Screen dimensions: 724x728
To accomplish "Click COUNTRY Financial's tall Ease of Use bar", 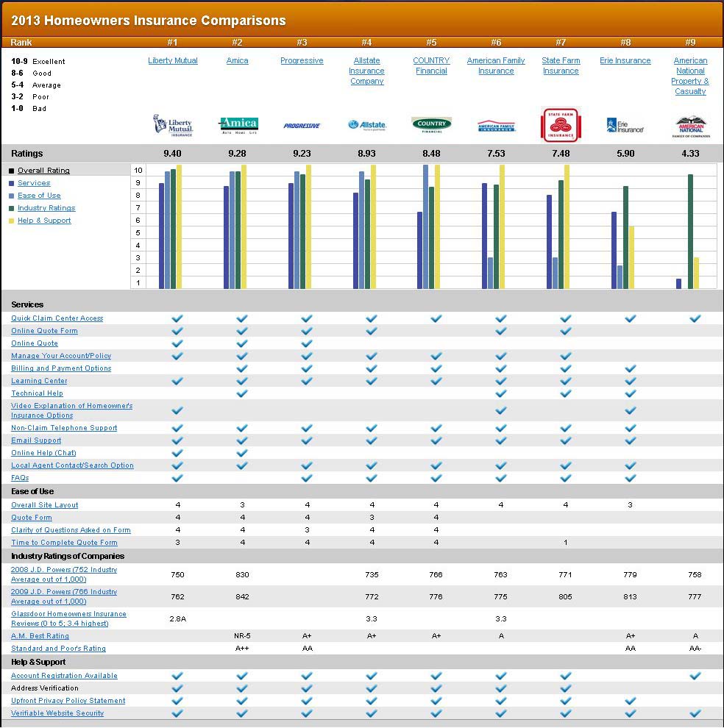I will coord(426,226).
